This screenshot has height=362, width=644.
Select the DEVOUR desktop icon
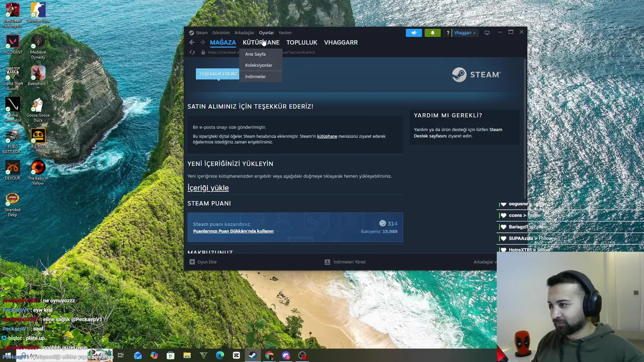click(x=12, y=170)
